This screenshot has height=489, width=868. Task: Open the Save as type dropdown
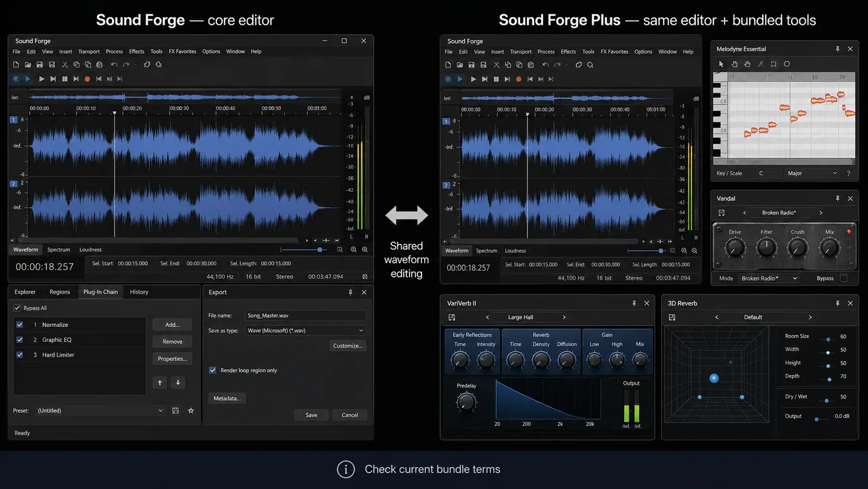(x=305, y=331)
